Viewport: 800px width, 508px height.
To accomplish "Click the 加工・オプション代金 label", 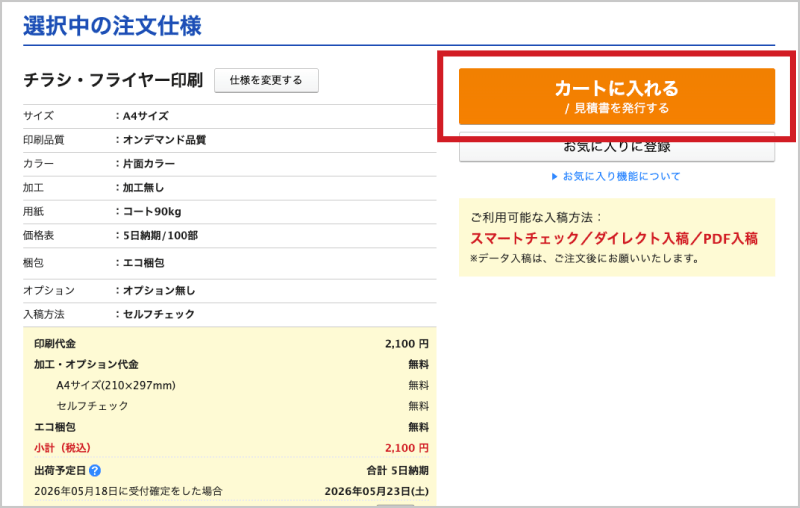I will click(86, 365).
